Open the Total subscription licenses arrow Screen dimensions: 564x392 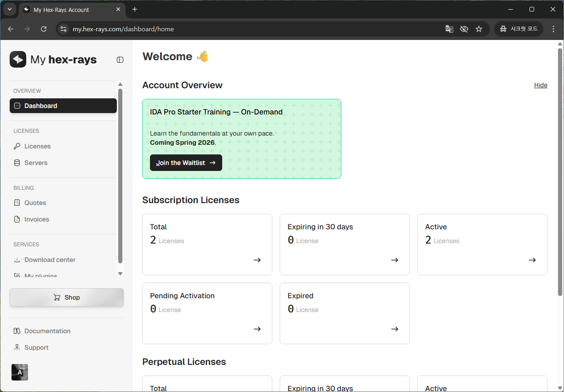coord(257,260)
